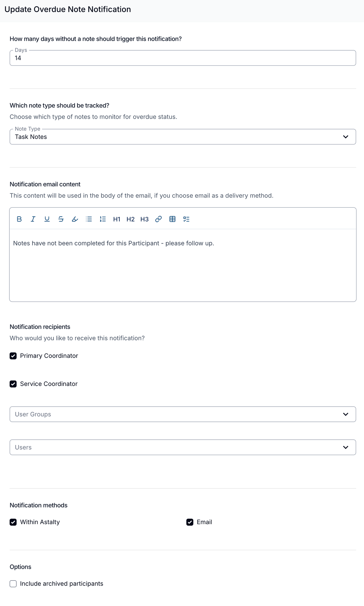
Task: Apply H1 heading style
Action: tap(117, 219)
